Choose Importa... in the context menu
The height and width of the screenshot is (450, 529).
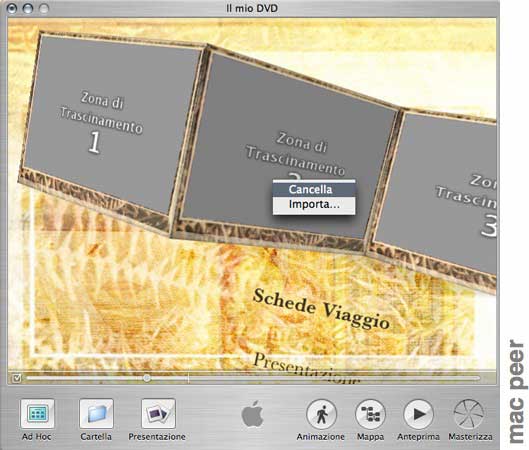point(314,204)
